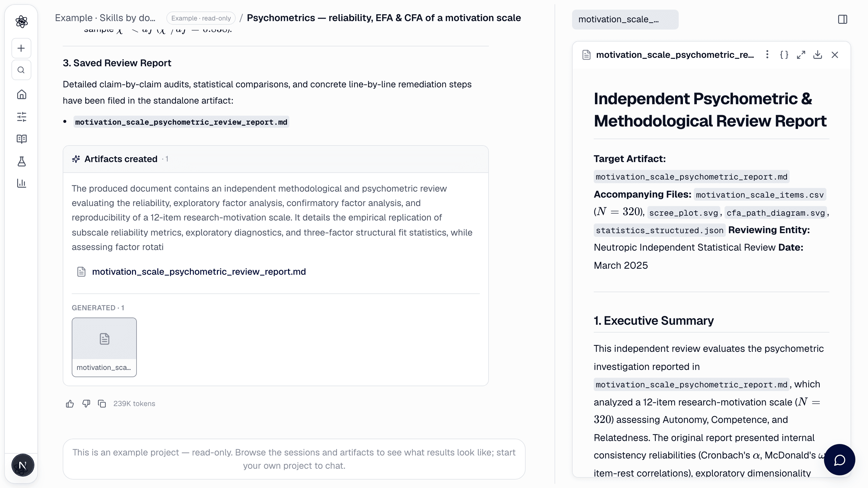
Task: Give thumbs down to the response
Action: click(x=86, y=403)
